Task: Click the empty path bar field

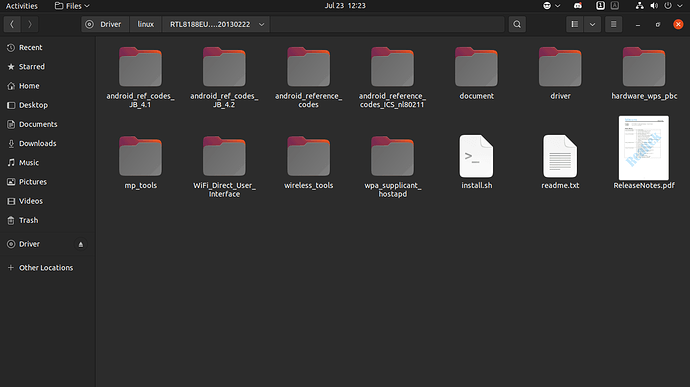Action: click(x=387, y=24)
